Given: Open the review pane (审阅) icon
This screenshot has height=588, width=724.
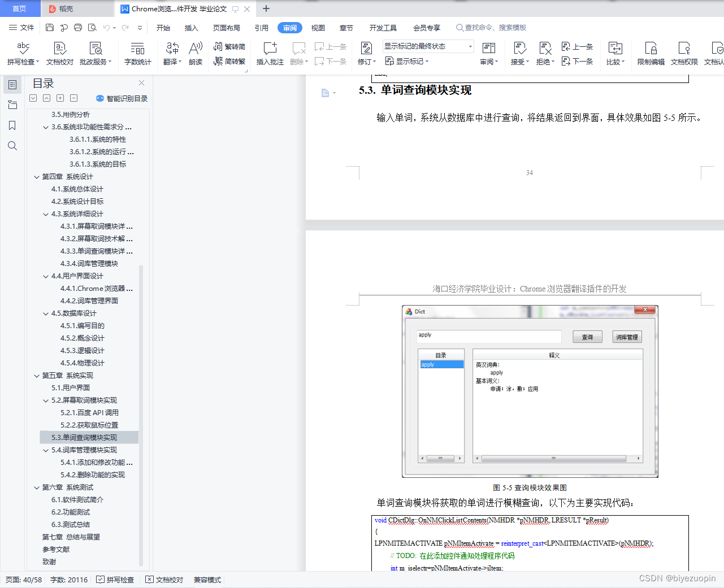Looking at the screenshot, I should pyautogui.click(x=489, y=54).
